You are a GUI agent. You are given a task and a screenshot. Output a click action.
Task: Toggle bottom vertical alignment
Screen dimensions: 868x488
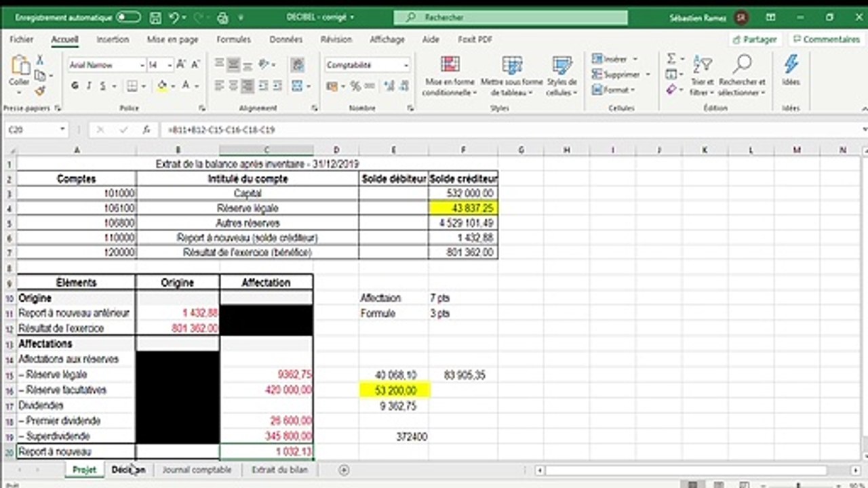[x=248, y=65]
